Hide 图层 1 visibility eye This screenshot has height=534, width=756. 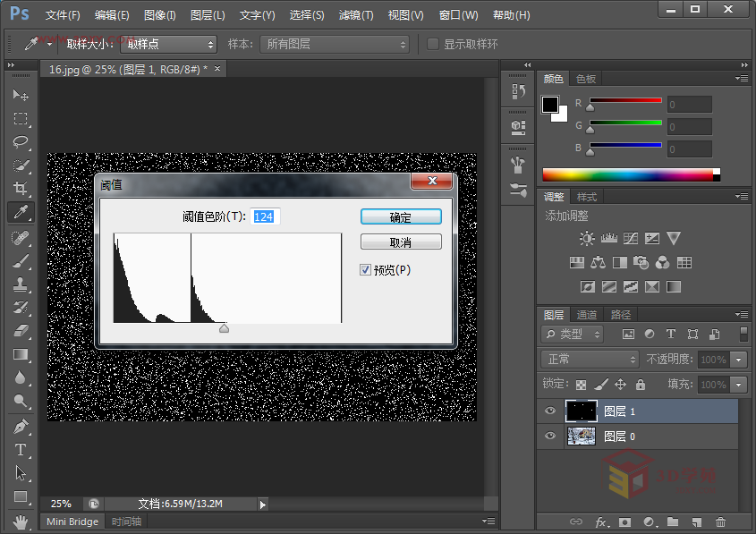pyautogui.click(x=550, y=411)
